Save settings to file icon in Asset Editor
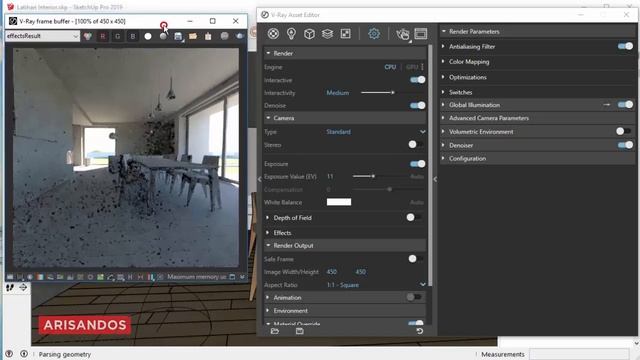640x360 pixels. [x=300, y=331]
